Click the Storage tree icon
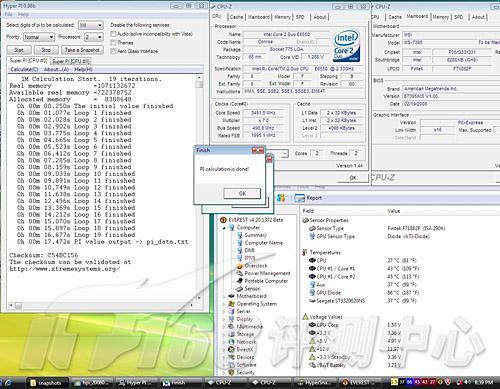 coord(231,334)
